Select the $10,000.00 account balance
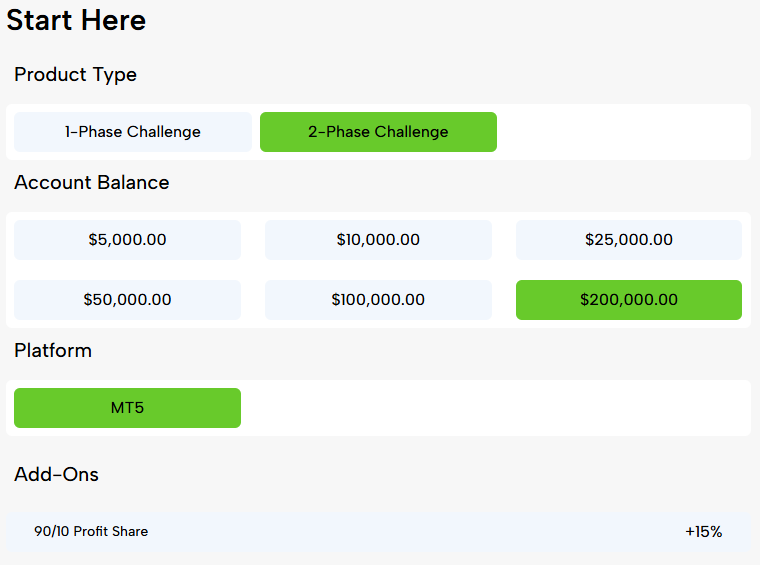Image resolution: width=760 pixels, height=565 pixels. (378, 240)
